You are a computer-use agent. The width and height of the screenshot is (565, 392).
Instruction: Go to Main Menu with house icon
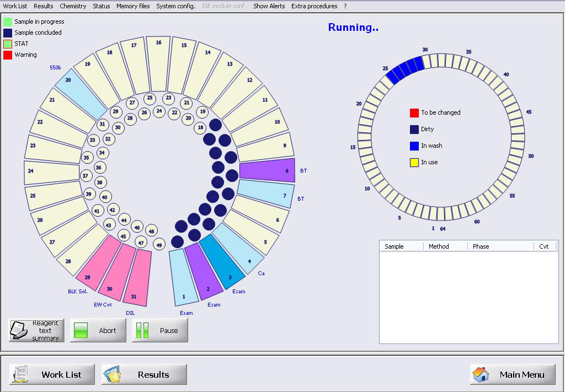[513, 374]
